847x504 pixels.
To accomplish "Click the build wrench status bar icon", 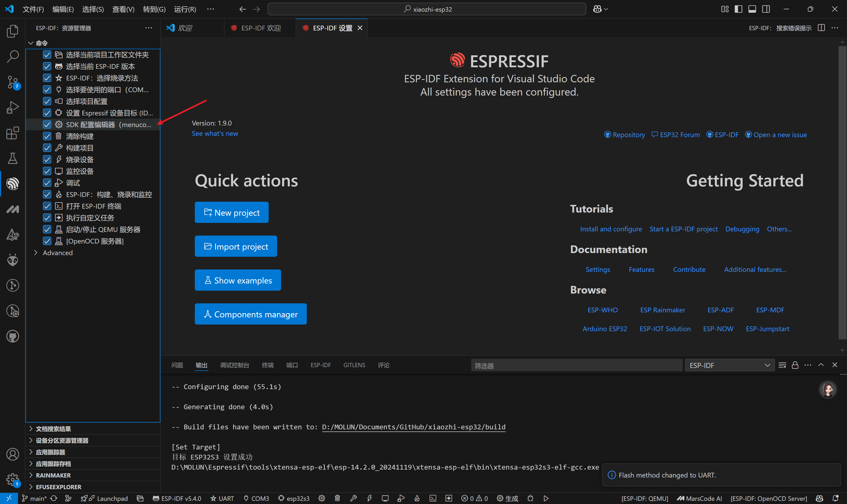I will coord(353,498).
